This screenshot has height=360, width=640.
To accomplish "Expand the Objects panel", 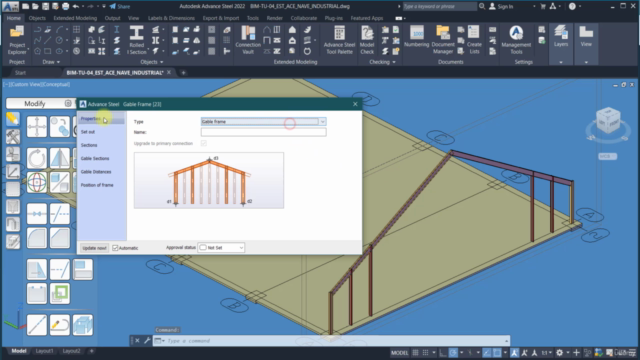I will click(151, 62).
